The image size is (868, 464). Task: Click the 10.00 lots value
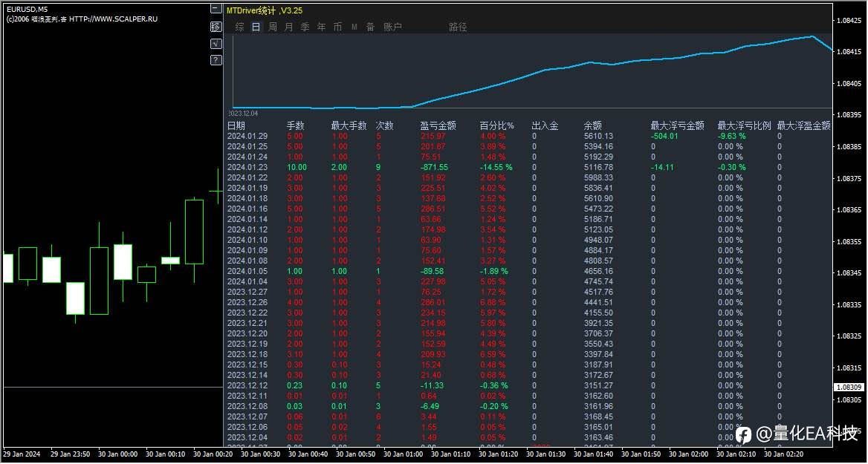[297, 167]
